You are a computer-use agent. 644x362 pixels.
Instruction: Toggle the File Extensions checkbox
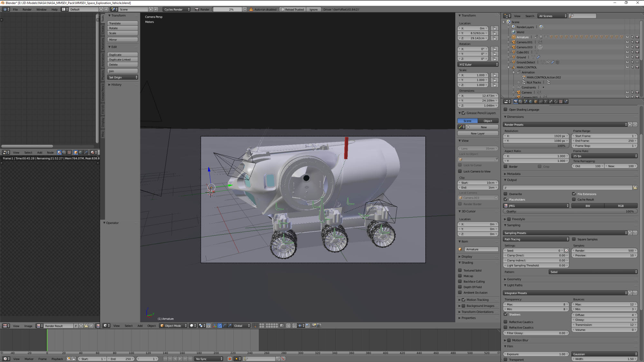574,194
